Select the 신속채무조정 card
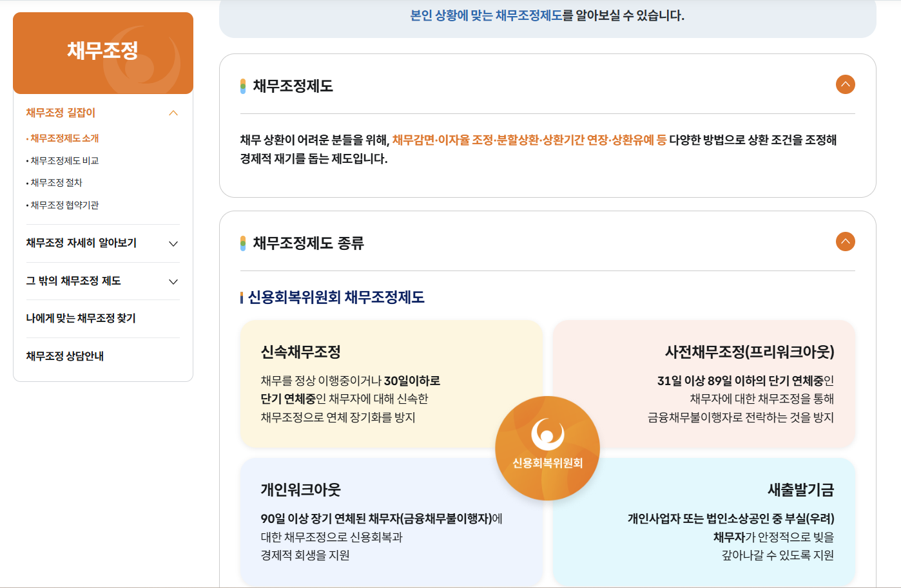This screenshot has width=901, height=588. click(391, 384)
